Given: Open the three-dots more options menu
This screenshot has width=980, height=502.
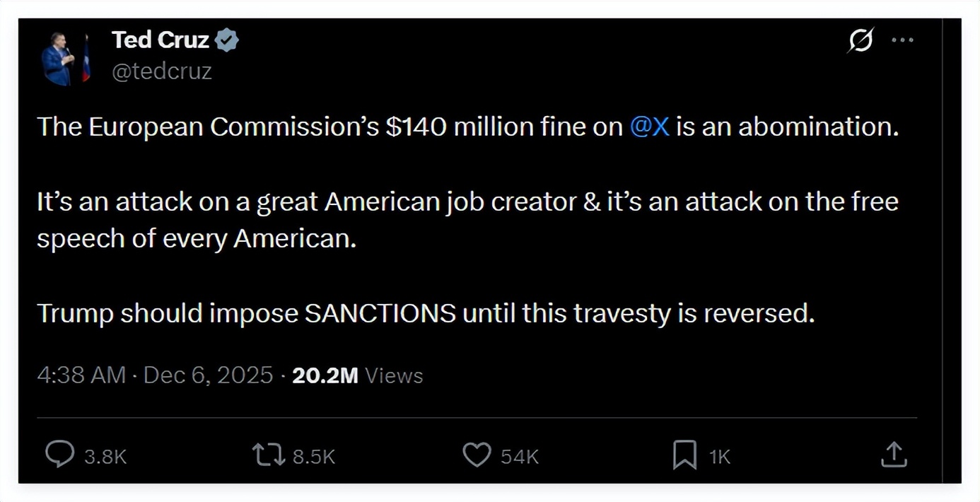Looking at the screenshot, I should pyautogui.click(x=902, y=41).
